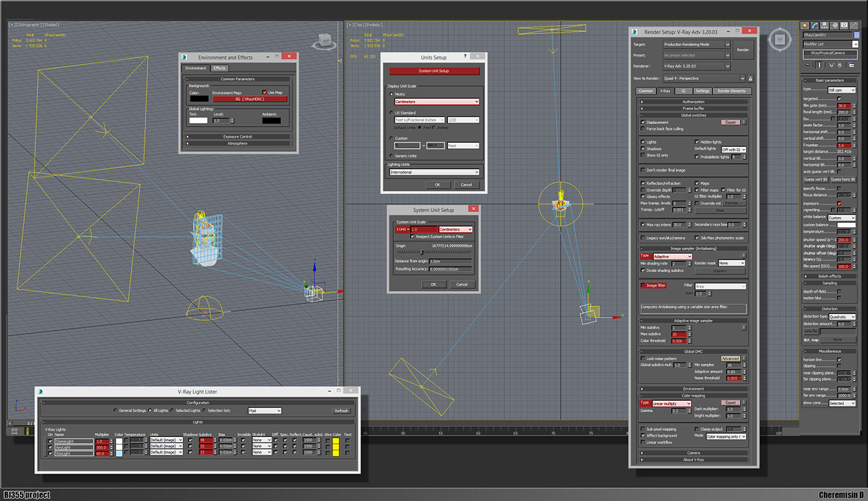Open the Display tab in the command panel

click(x=844, y=25)
